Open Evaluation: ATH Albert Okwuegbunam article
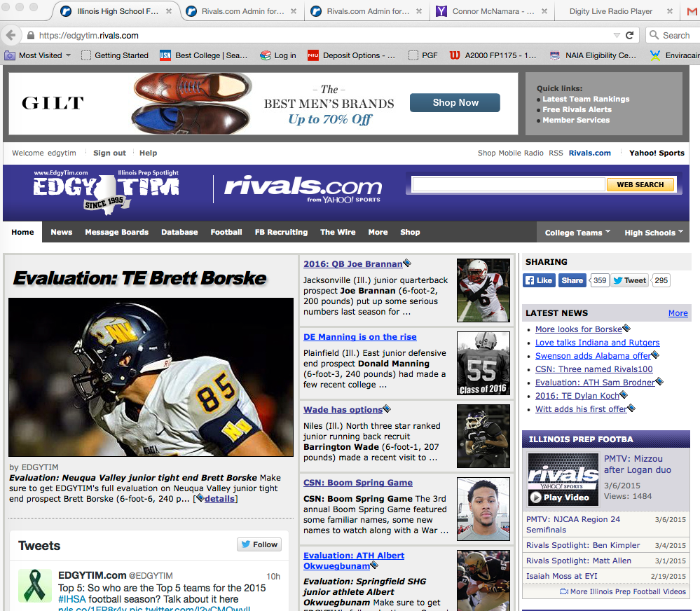700x611 pixels. pyautogui.click(x=354, y=561)
